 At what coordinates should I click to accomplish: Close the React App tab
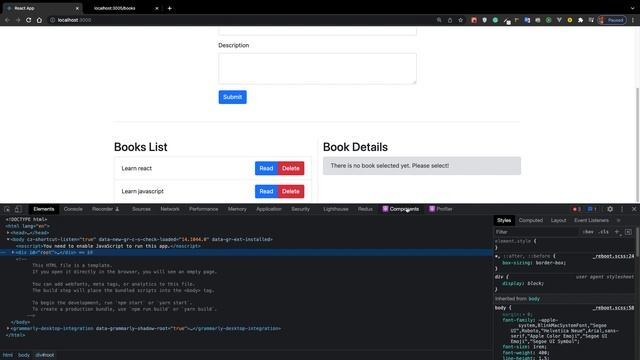pos(77,8)
